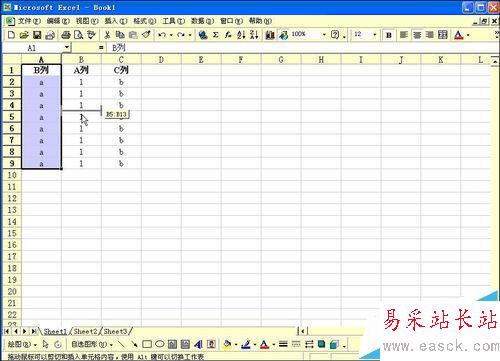The height and width of the screenshot is (361, 500).
Task: Click the Paste Function fx icon
Action: tap(228, 35)
